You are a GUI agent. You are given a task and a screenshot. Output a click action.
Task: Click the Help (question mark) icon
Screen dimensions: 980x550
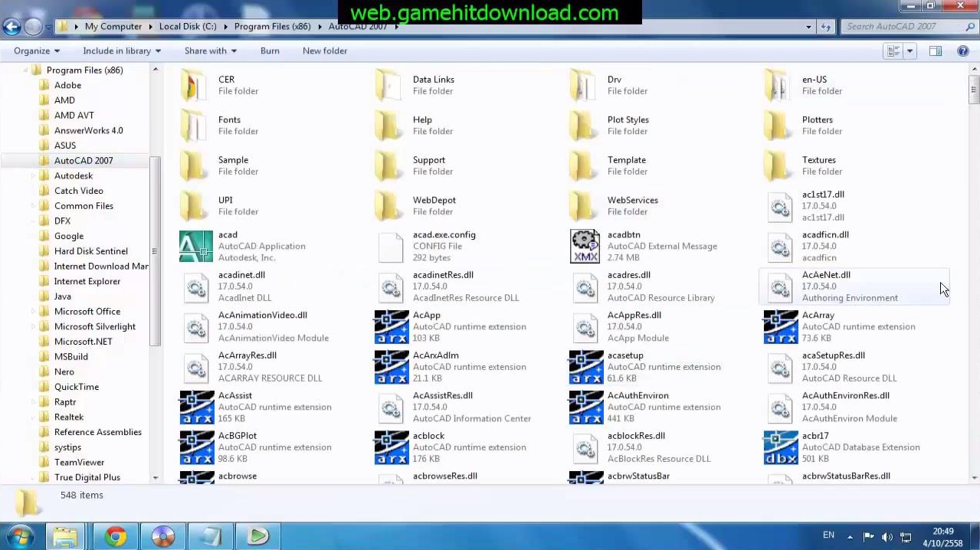click(x=963, y=51)
